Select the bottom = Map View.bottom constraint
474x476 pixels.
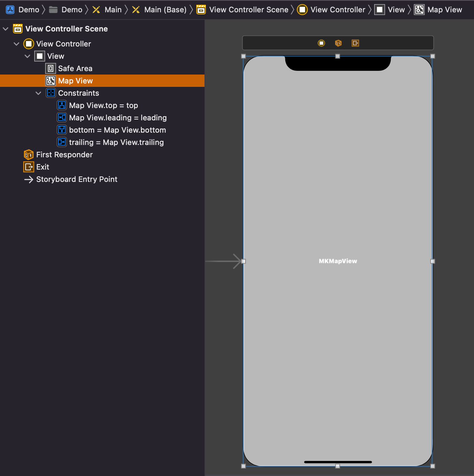pos(117,130)
